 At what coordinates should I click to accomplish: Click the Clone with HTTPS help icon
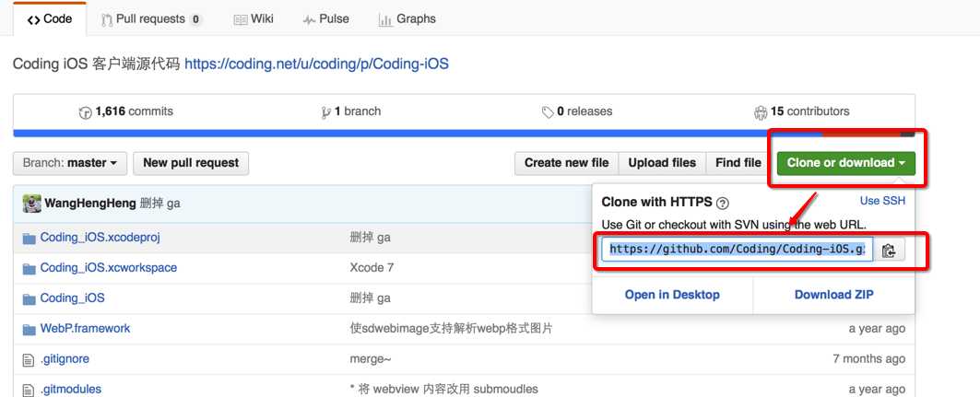[x=723, y=203]
